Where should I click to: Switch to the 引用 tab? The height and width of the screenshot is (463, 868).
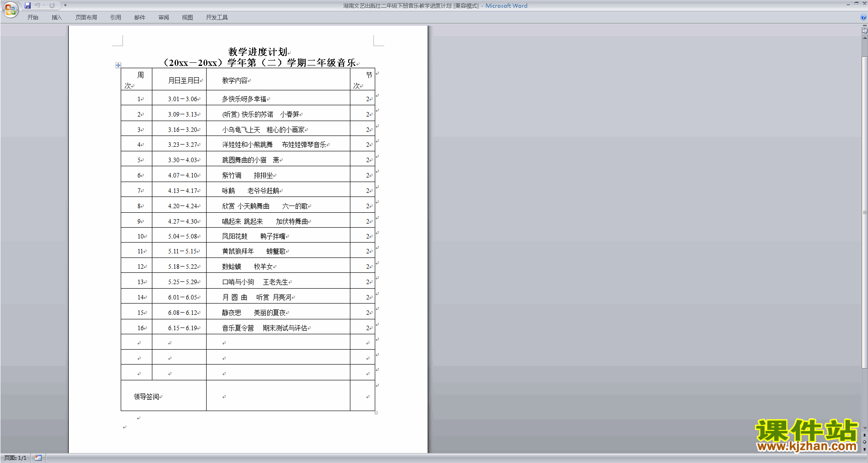116,17
